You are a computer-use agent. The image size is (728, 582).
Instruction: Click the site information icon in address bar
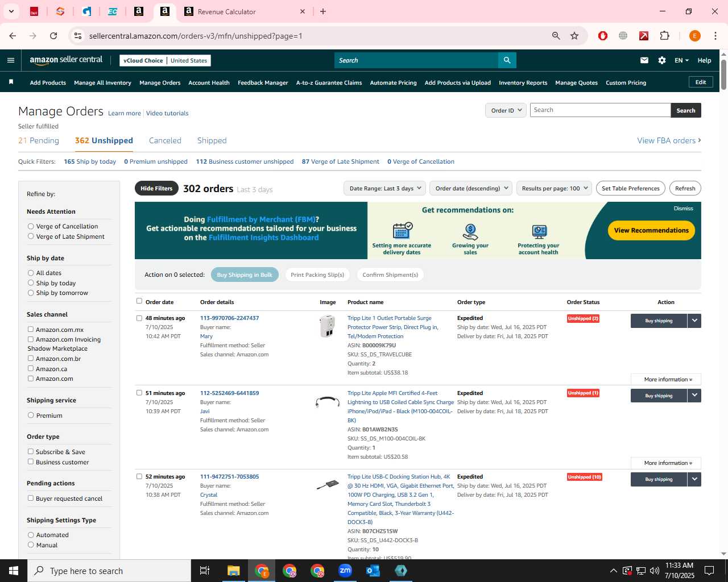tap(78, 36)
